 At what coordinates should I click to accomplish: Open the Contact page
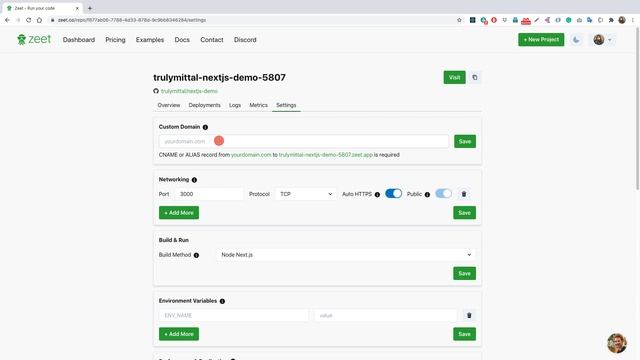[x=211, y=40]
